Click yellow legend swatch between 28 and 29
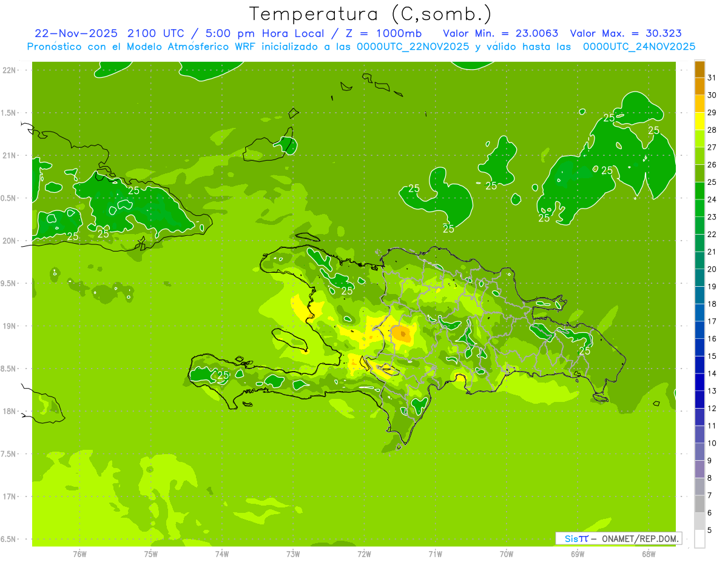The width and height of the screenshot is (728, 562). point(699,121)
